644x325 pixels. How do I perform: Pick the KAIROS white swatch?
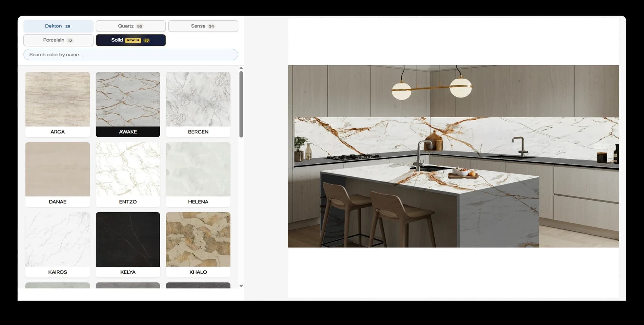point(58,244)
